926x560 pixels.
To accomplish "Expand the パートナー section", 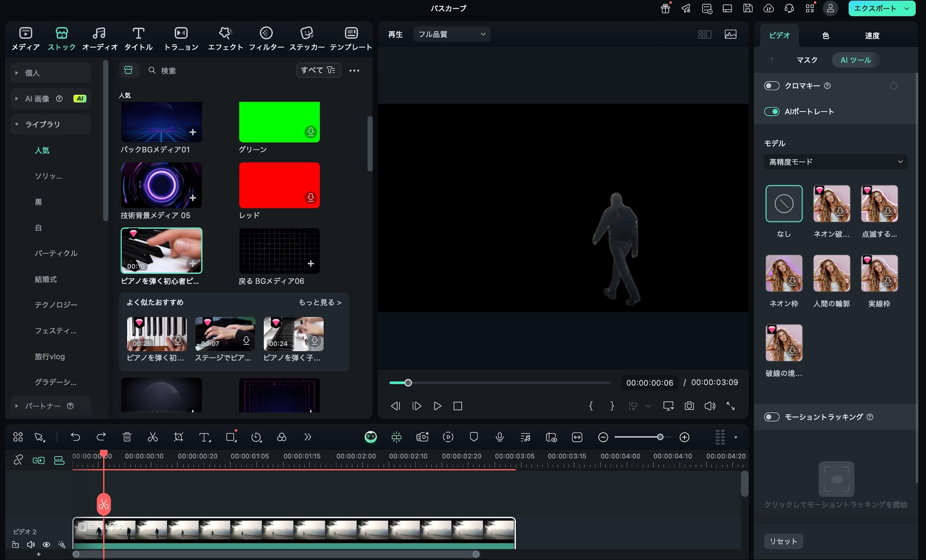I will (17, 406).
